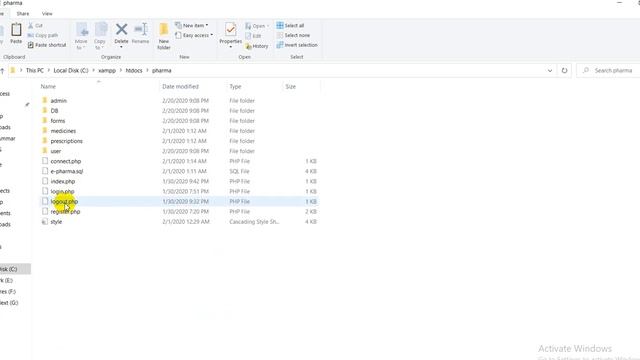Click Copy path in the ribbon

coord(43,35)
